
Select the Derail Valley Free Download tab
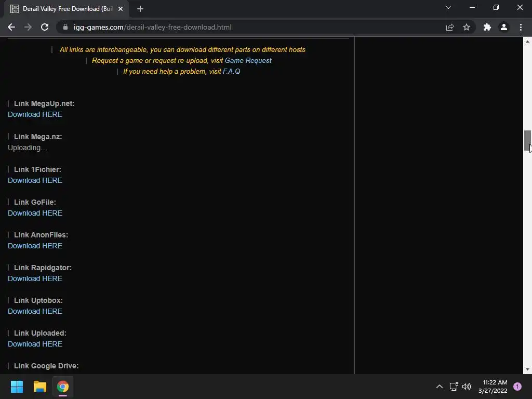[x=66, y=9]
